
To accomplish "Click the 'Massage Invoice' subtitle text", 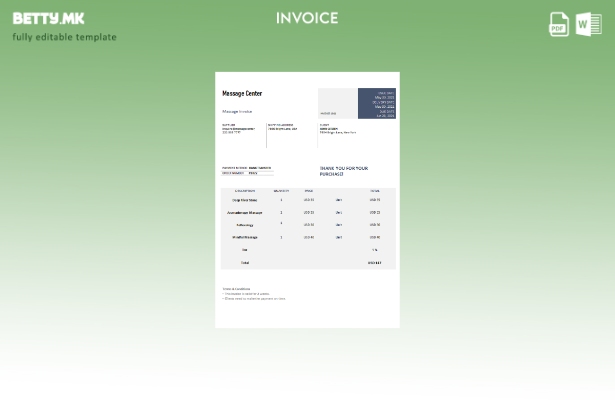I will click(x=237, y=111).
